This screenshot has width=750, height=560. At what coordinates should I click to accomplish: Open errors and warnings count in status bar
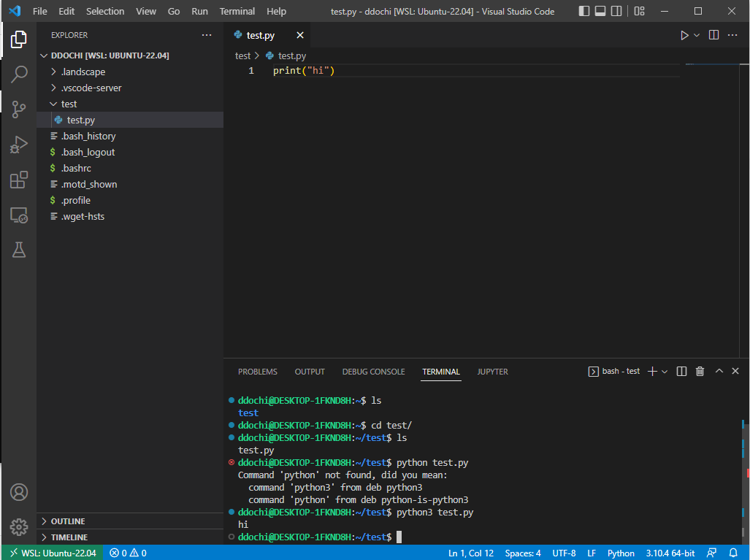(129, 553)
